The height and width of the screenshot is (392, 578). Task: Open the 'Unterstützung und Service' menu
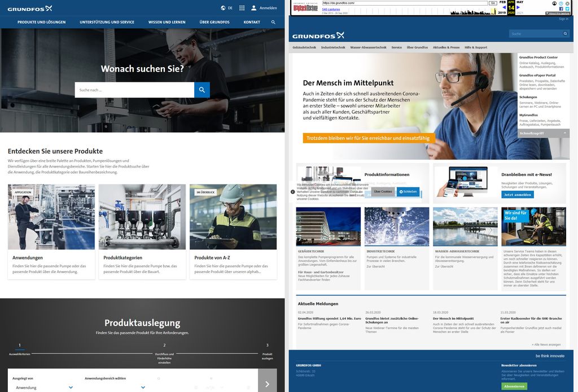107,22
